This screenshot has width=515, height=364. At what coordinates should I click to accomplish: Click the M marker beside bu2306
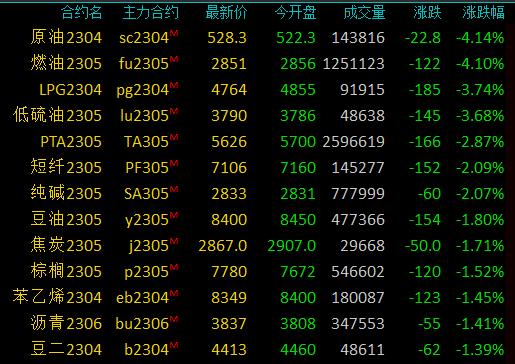click(174, 319)
